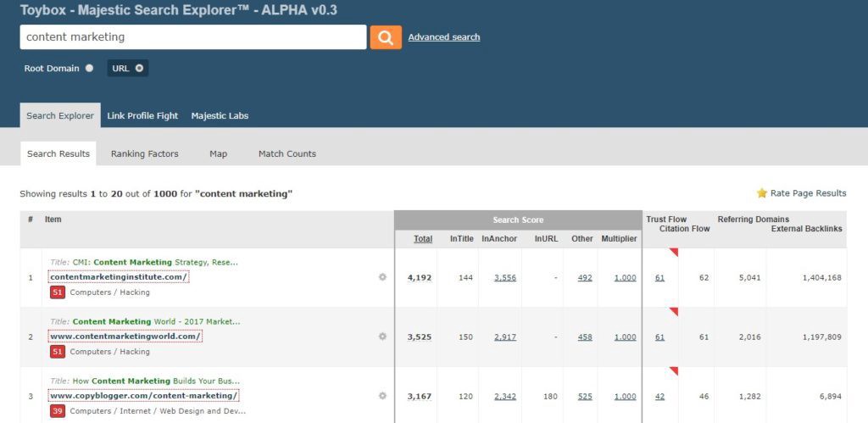
Task: Click the gear icon for contentmarketingworld.com row
Action: coord(382,337)
